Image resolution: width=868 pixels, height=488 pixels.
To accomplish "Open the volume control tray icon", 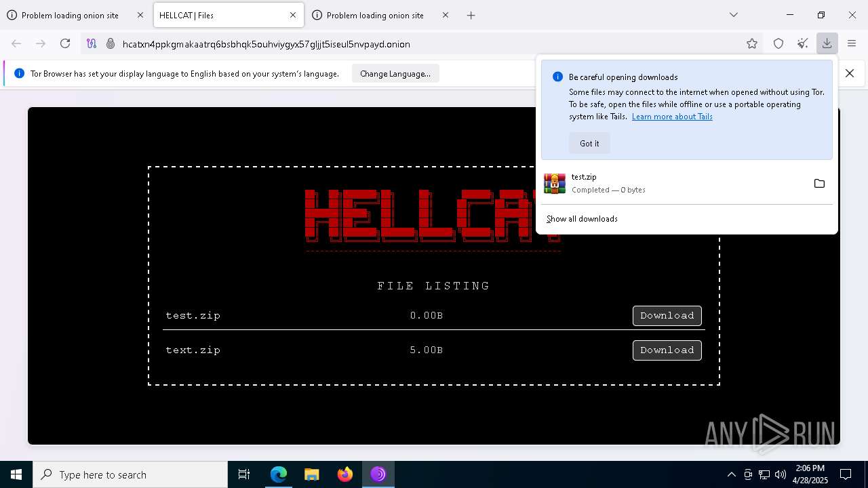I will [781, 474].
